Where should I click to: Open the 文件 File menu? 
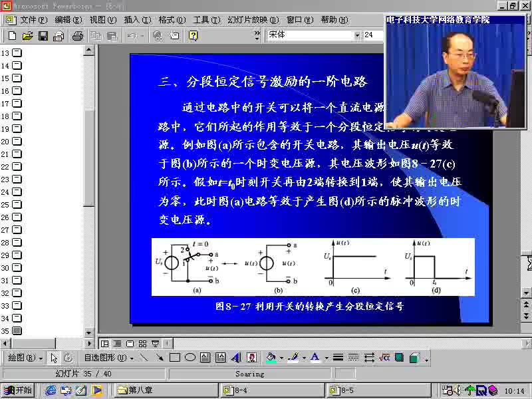pos(34,20)
